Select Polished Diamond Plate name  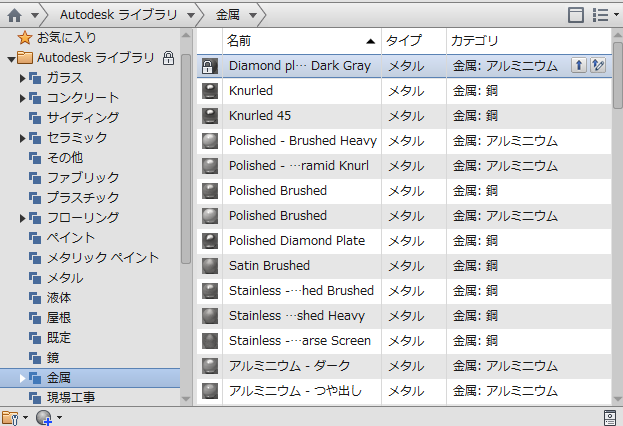(297, 241)
